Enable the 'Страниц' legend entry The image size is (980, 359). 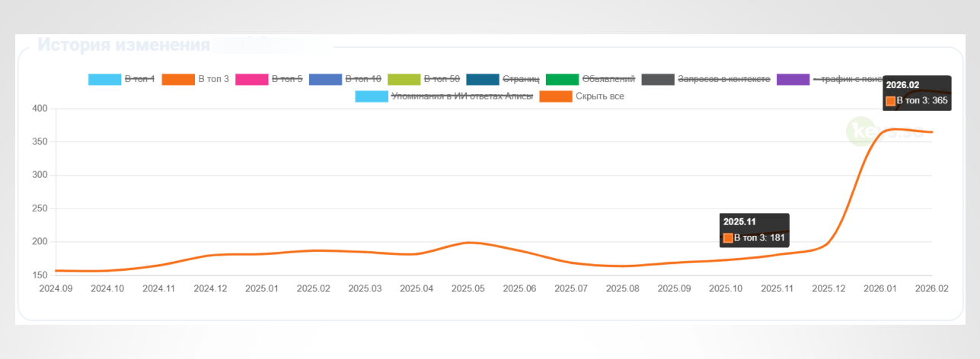pos(522,79)
